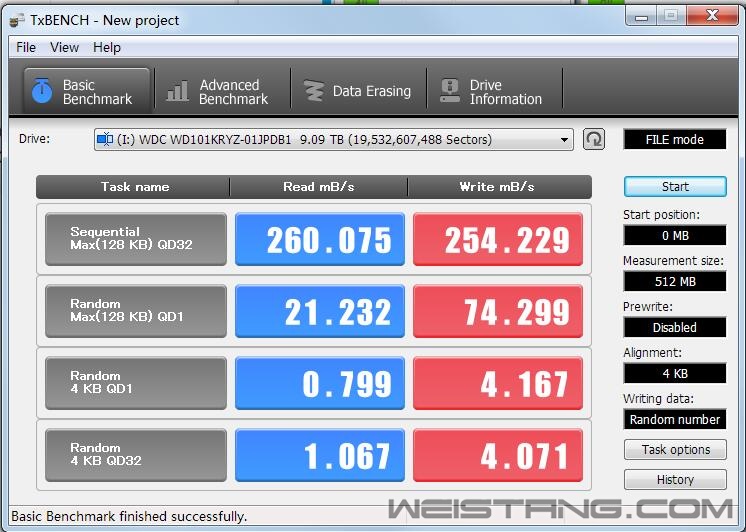Open the History button

[675, 480]
